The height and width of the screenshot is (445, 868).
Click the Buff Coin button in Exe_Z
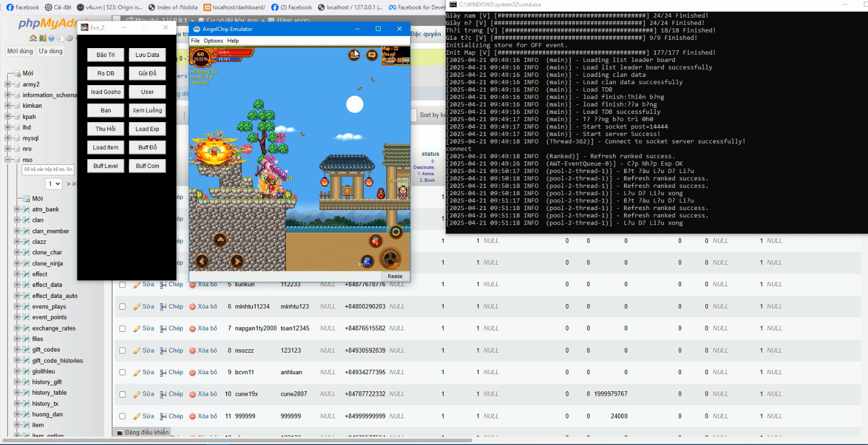pos(147,166)
